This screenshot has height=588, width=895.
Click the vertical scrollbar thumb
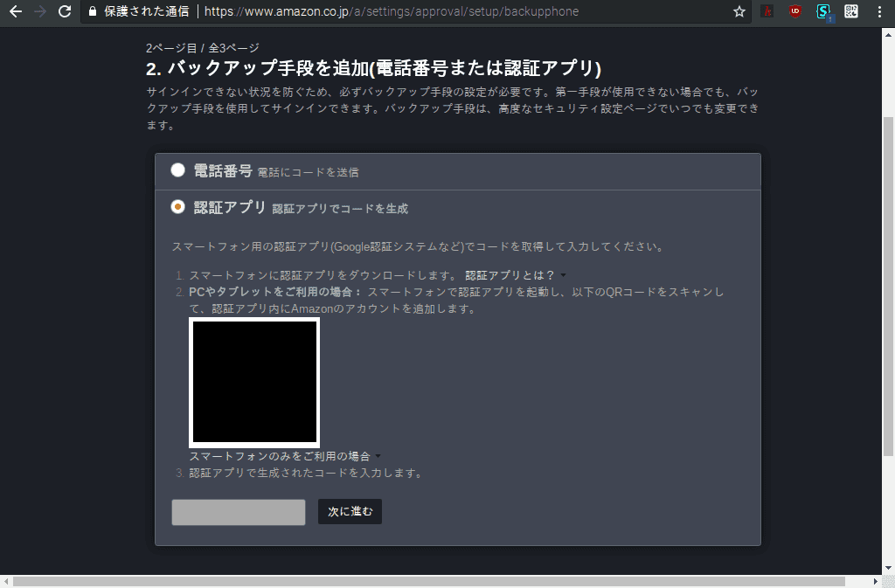pos(888,285)
